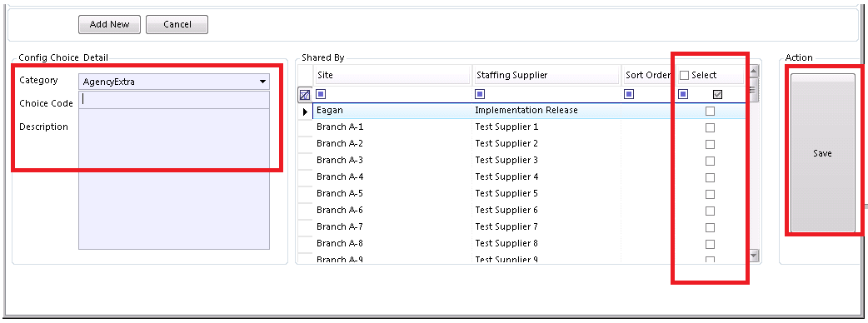This screenshot has height=323, width=868.
Task: Click the clear filter icon in grid corner
Action: pos(304,95)
